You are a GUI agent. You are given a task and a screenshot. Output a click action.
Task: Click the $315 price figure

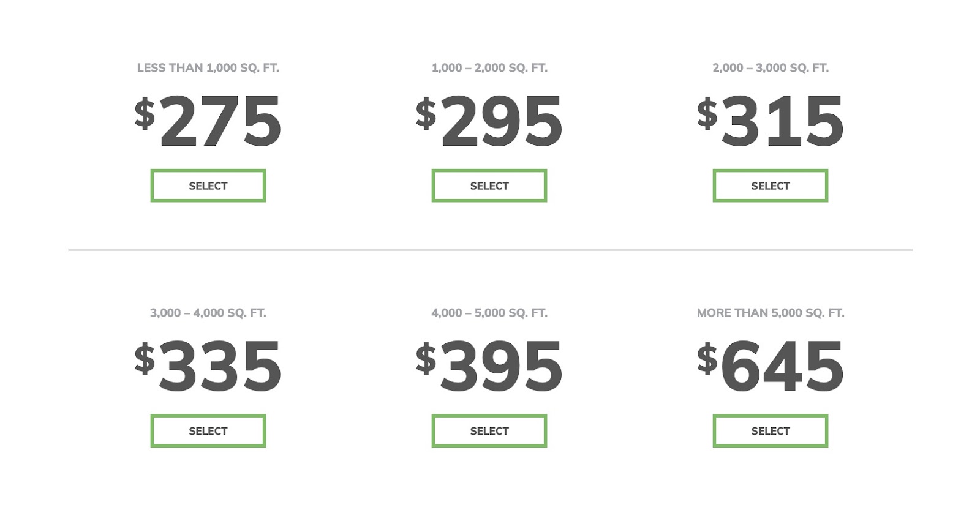pos(771,121)
